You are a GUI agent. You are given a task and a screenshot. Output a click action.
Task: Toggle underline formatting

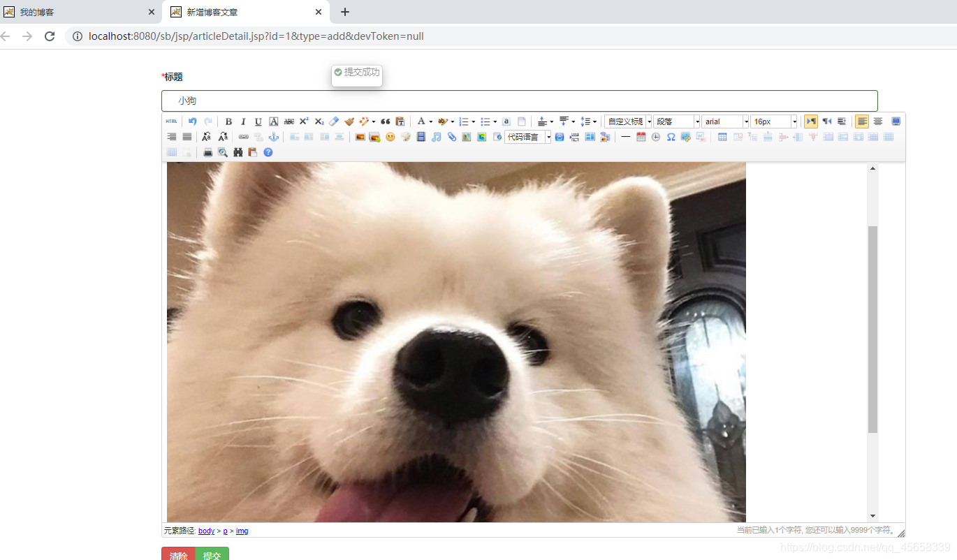[258, 121]
